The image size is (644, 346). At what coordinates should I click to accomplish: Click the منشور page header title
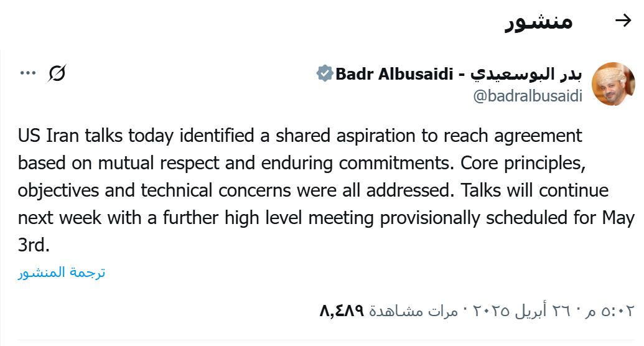pos(538,21)
